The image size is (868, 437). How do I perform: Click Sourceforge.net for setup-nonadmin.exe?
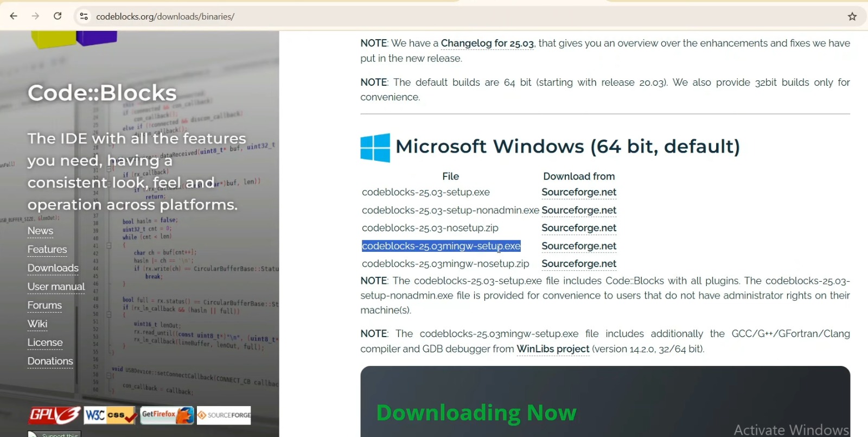coord(579,210)
